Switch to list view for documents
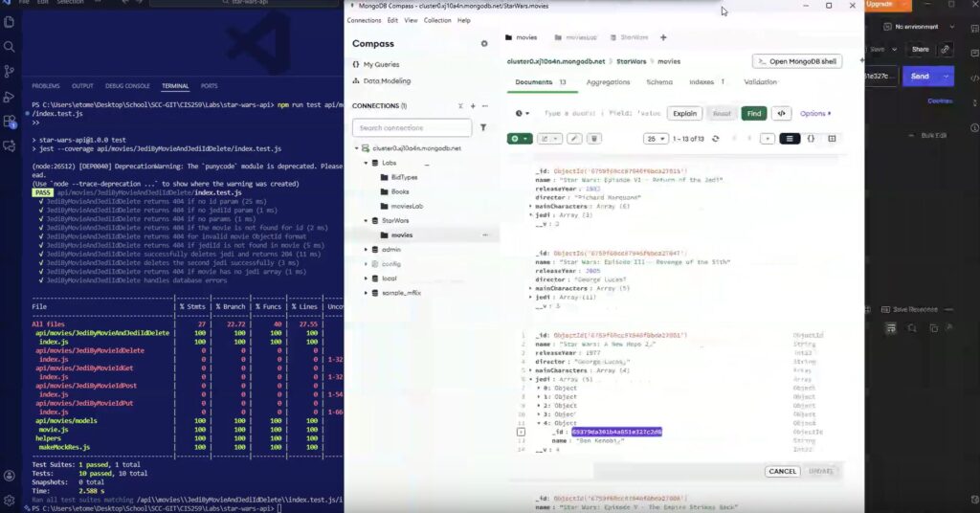Viewport: 980px width, 513px height. click(790, 139)
